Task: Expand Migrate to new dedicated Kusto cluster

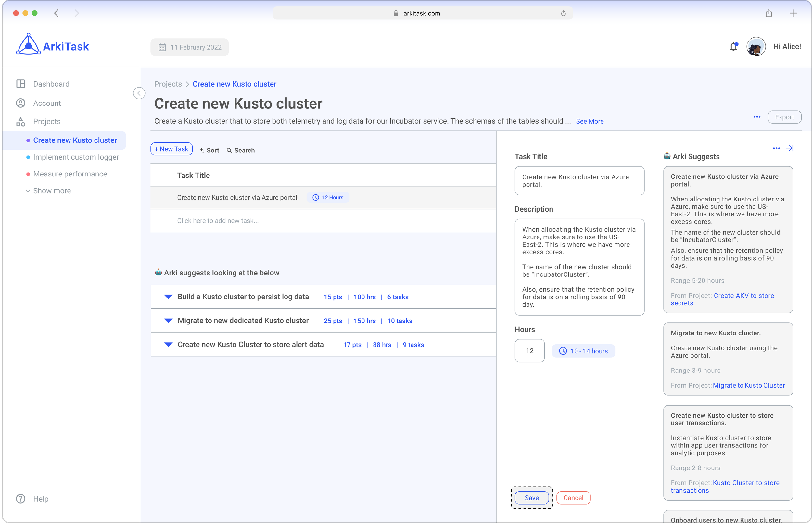Action: (x=168, y=320)
